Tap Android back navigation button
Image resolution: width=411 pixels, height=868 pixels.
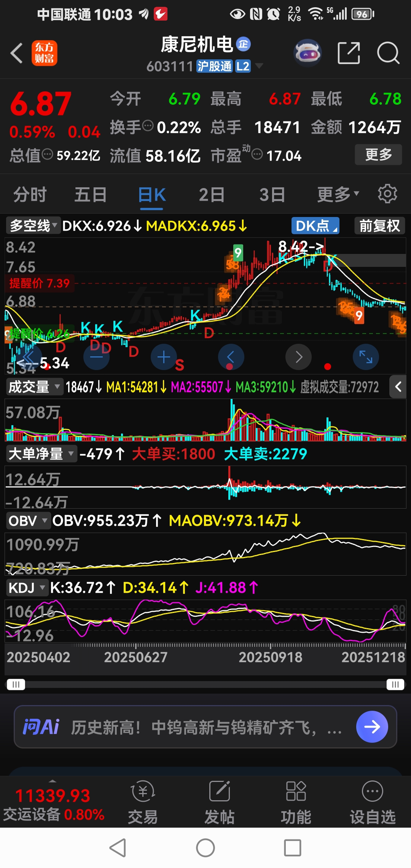(x=118, y=848)
